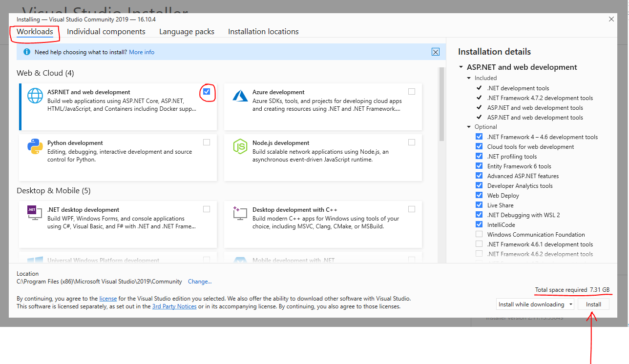The width and height of the screenshot is (629, 364).
Task: Check the .NET desktop development workload
Action: click(207, 209)
